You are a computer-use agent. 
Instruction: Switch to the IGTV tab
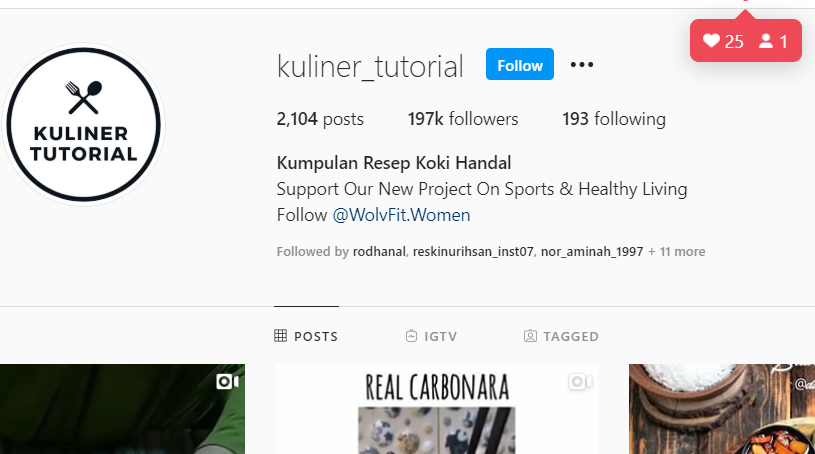pyautogui.click(x=431, y=336)
